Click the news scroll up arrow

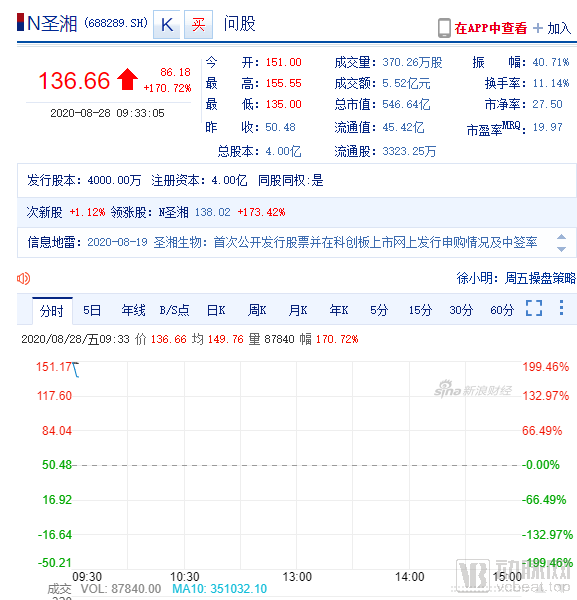(x=561, y=236)
